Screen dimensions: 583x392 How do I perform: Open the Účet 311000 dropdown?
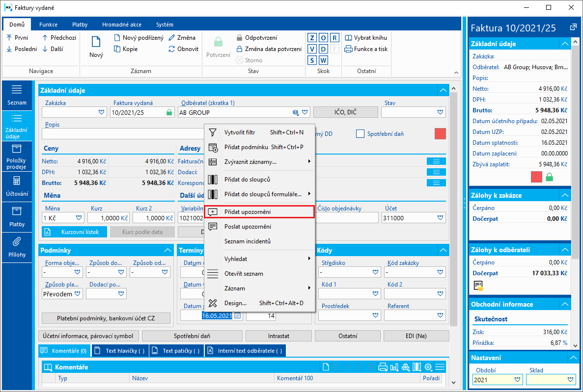coord(441,218)
